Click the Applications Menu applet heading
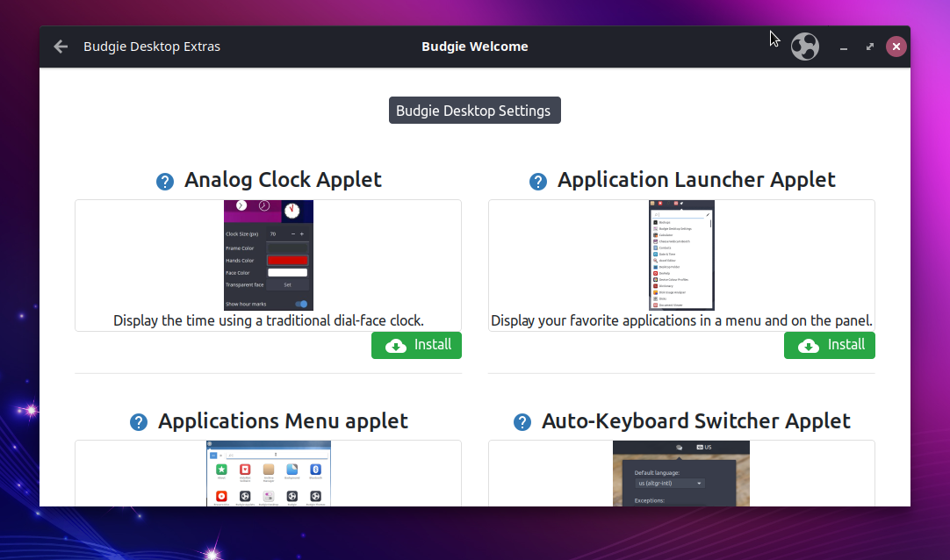 (283, 420)
